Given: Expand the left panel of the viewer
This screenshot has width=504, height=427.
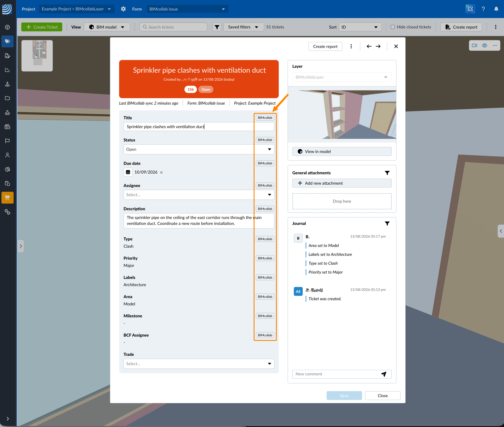Looking at the screenshot, I should tap(21, 246).
